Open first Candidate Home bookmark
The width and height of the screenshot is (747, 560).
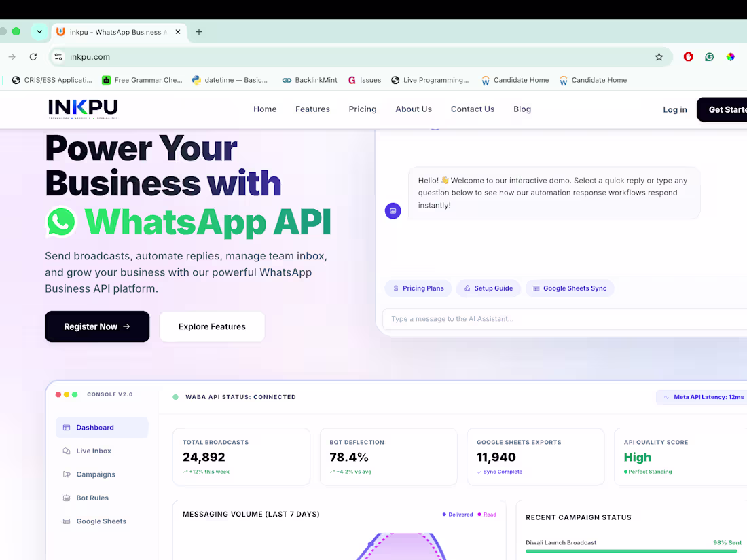pyautogui.click(x=515, y=80)
